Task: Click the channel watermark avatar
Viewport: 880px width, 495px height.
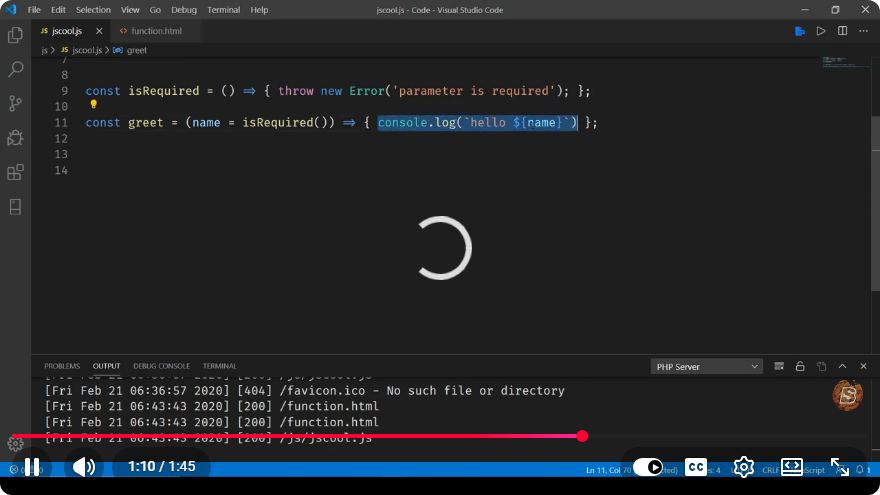Action: point(847,395)
